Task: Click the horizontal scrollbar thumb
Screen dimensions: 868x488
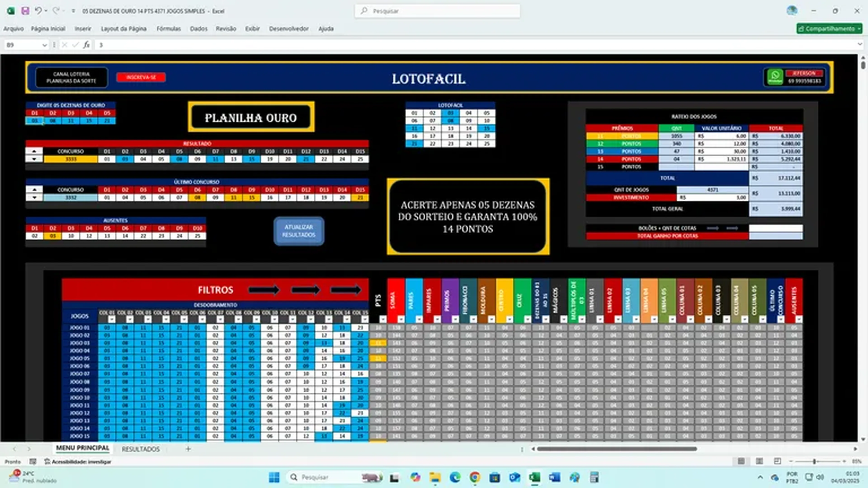Action: pyautogui.click(x=617, y=449)
